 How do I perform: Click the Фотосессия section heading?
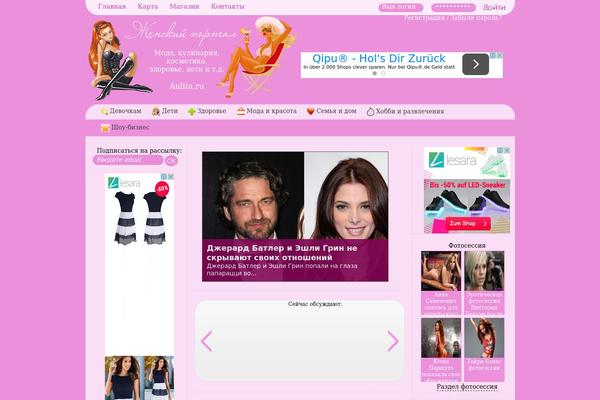[x=467, y=245]
